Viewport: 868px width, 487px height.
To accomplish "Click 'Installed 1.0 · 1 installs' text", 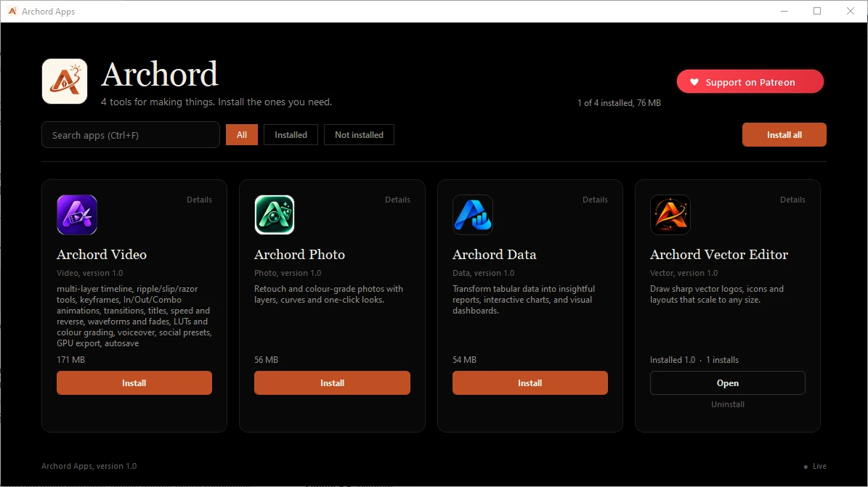I will coord(694,360).
